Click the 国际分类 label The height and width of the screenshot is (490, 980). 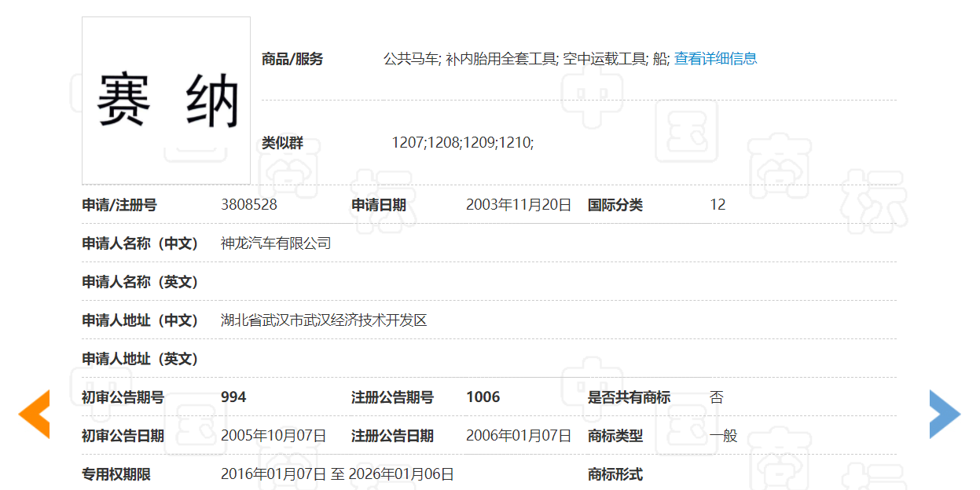[x=615, y=205]
